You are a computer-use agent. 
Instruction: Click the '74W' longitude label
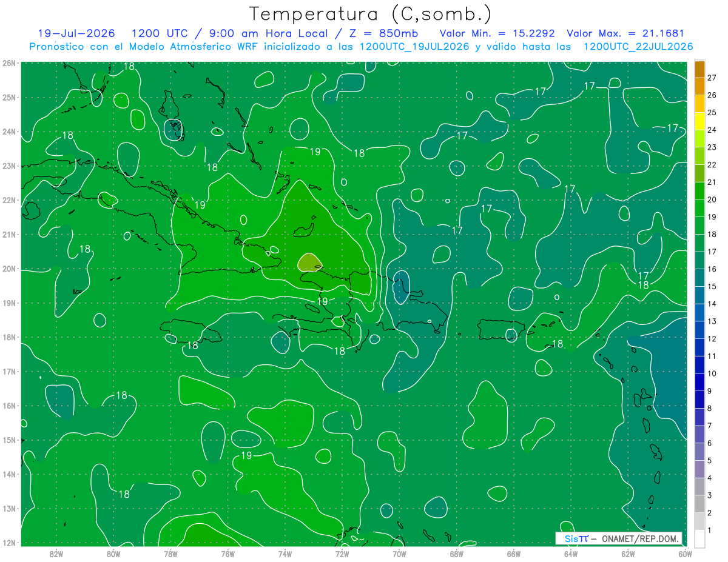coord(285,553)
